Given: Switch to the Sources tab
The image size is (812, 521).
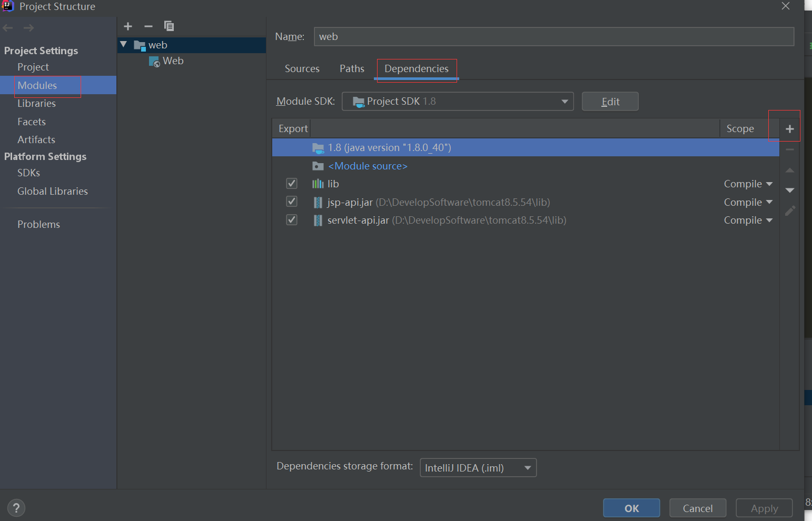Looking at the screenshot, I should point(302,69).
